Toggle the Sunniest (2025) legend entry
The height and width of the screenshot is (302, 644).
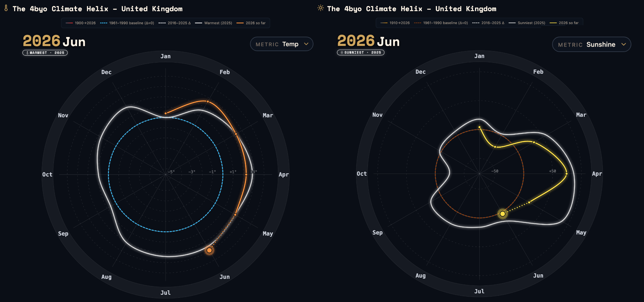pos(527,23)
